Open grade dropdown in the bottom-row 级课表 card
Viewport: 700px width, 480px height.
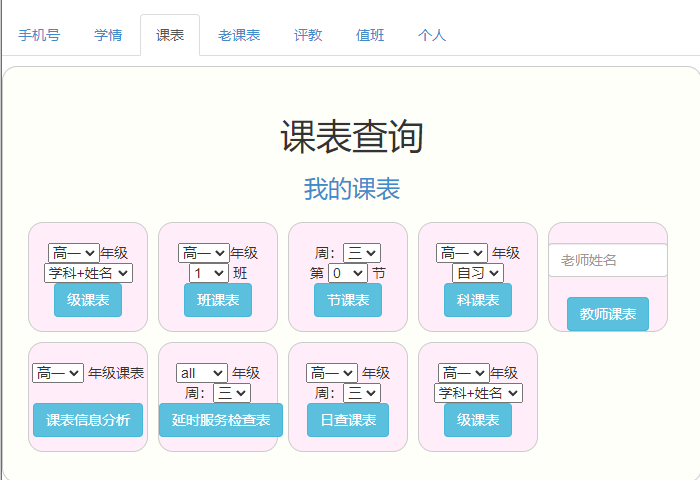464,373
